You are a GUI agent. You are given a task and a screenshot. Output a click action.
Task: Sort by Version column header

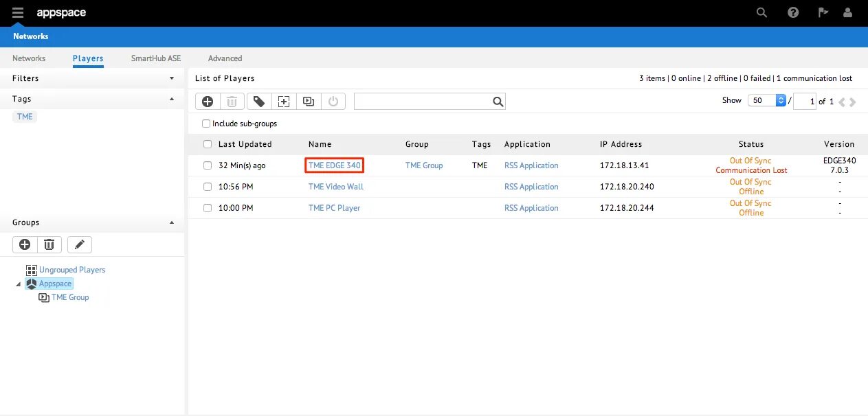839,144
